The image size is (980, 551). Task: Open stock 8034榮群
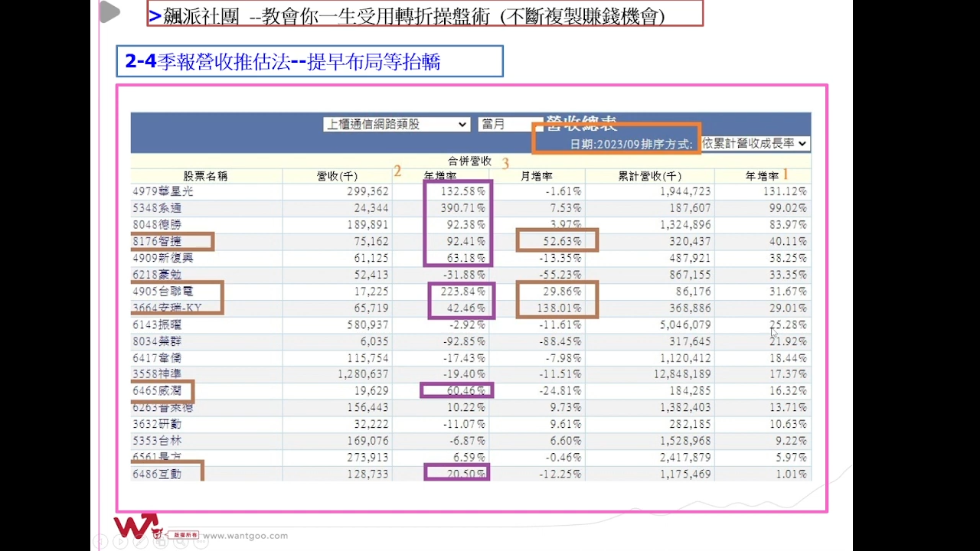[157, 341]
